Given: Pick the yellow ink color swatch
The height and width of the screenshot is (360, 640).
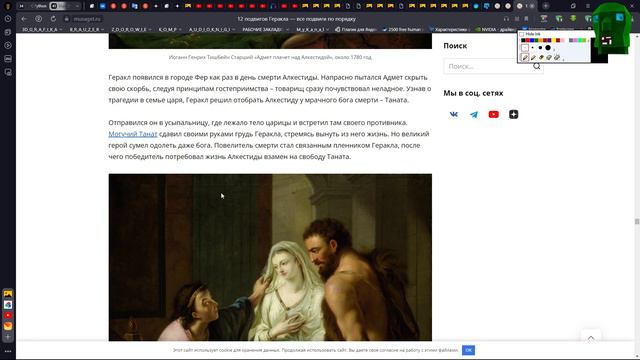Looking at the screenshot, I should click(554, 40).
